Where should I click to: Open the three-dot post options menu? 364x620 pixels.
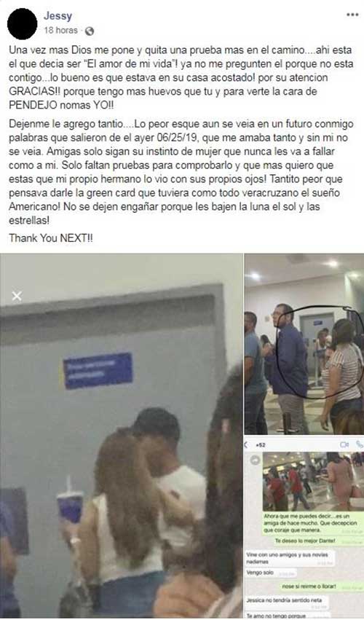[352, 15]
